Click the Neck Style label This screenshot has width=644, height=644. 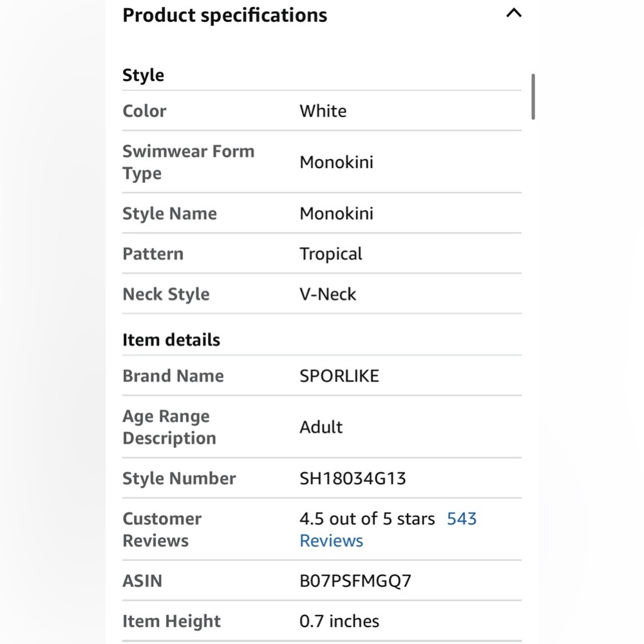tap(166, 294)
